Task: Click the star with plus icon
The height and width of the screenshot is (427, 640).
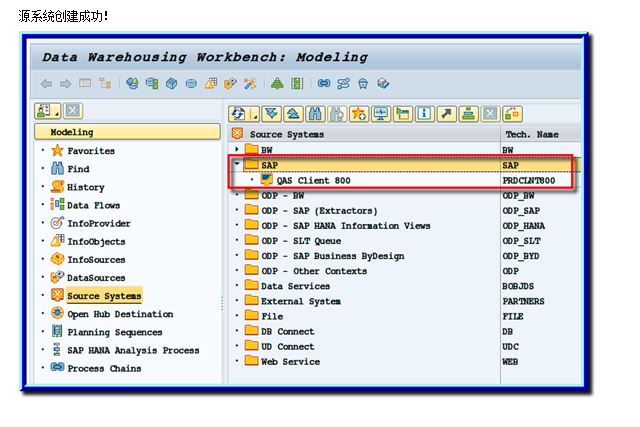Action: click(359, 114)
